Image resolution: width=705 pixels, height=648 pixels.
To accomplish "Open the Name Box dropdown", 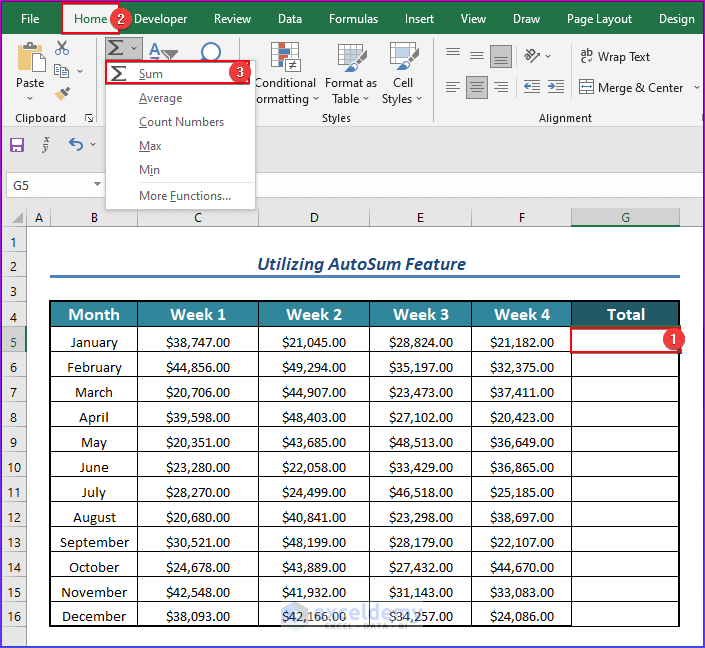I will 97,184.
